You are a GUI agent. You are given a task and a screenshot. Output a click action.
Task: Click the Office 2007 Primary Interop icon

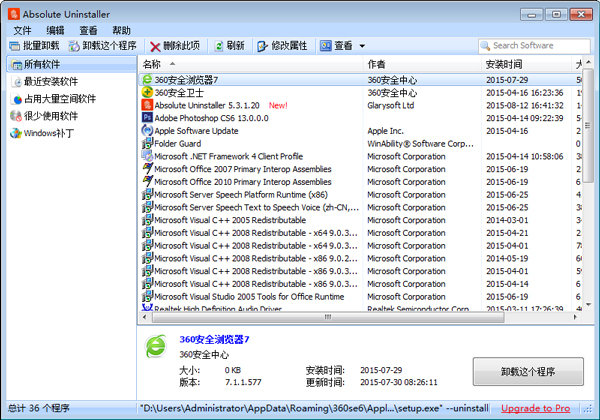point(147,169)
